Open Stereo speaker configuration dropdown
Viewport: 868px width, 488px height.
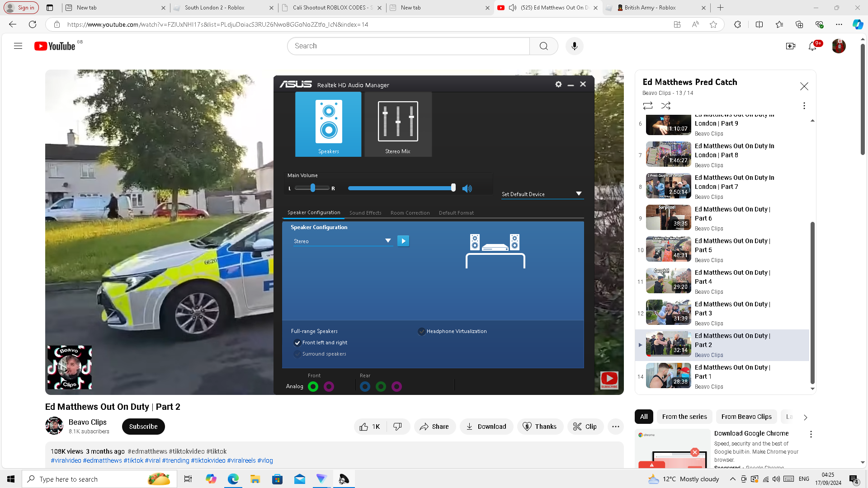coord(342,241)
